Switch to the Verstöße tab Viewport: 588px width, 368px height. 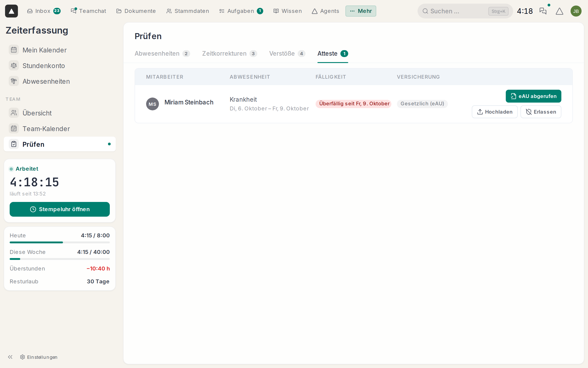point(287,54)
